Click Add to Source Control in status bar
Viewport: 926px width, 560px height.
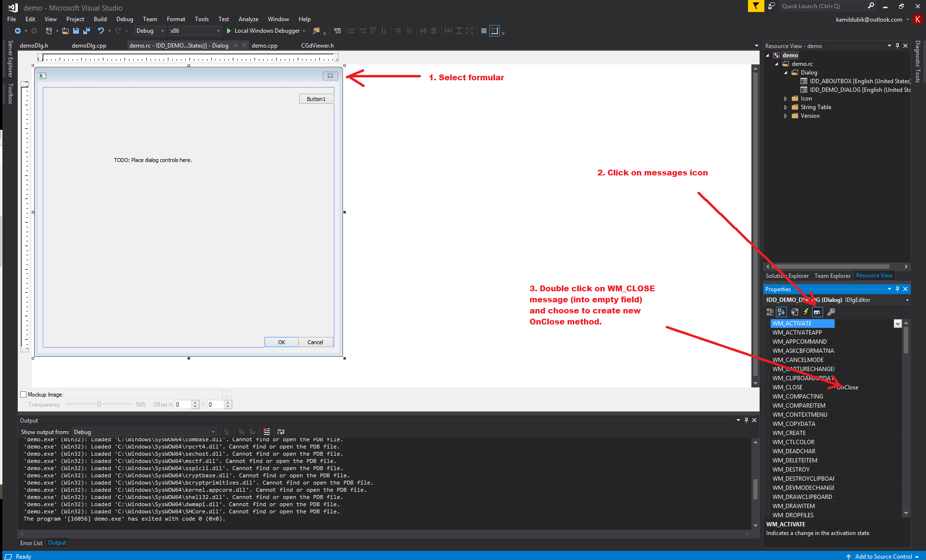tap(883, 556)
